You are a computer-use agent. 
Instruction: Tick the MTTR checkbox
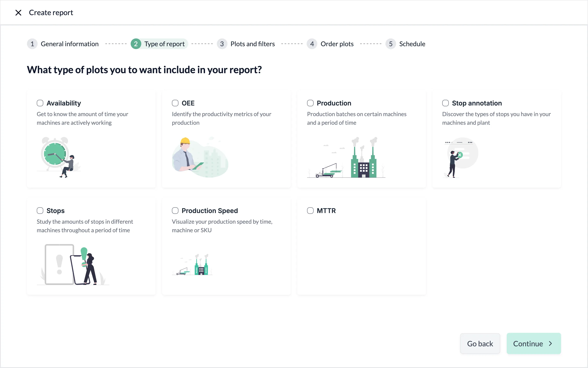tap(310, 211)
